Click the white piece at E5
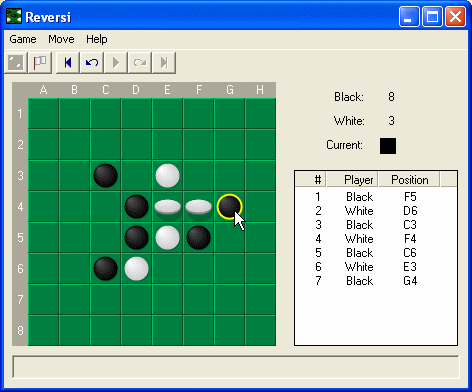 click(167, 237)
